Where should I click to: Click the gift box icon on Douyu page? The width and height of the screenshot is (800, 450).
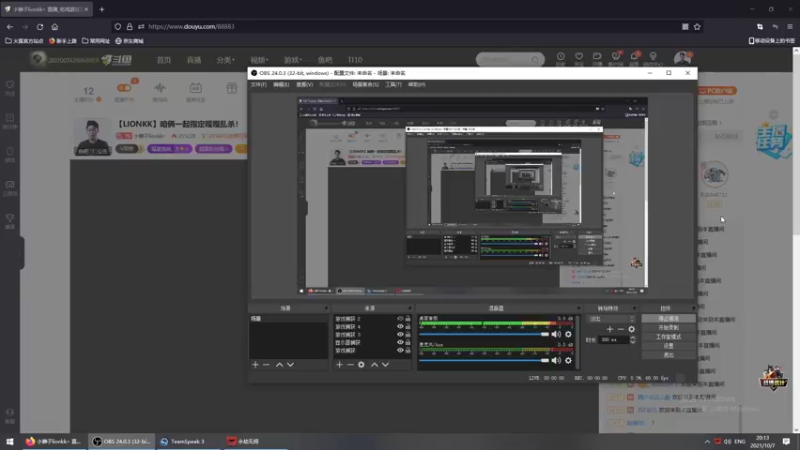[x=232, y=88]
